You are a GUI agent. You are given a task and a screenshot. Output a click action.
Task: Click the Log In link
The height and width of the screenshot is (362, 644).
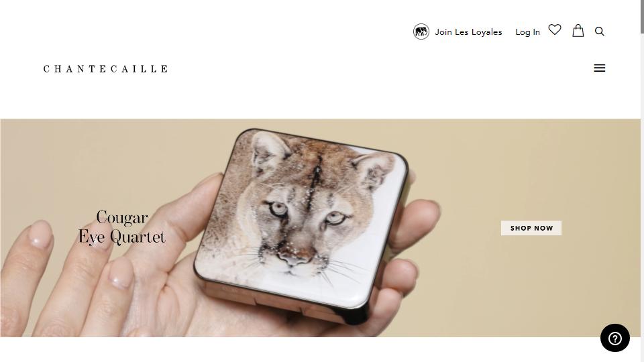527,32
